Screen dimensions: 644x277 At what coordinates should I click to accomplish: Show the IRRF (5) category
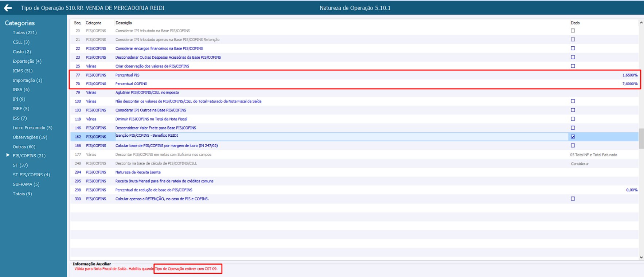(x=21, y=109)
